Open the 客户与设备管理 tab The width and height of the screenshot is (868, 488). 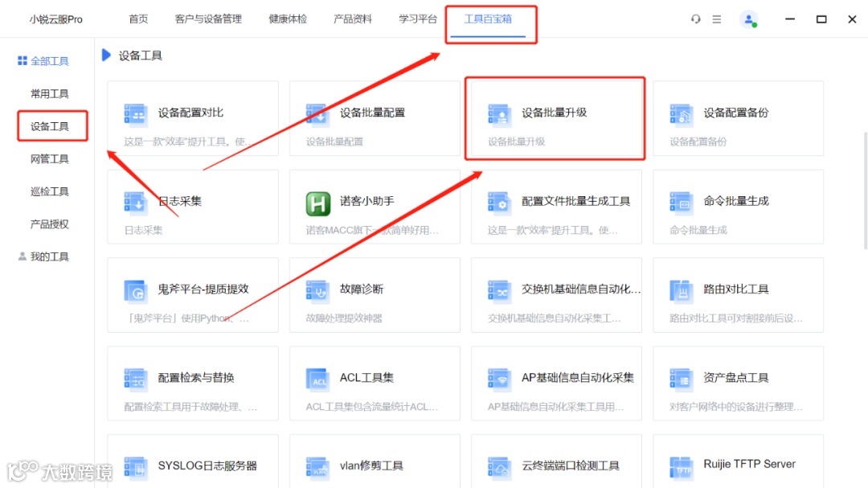click(x=208, y=18)
